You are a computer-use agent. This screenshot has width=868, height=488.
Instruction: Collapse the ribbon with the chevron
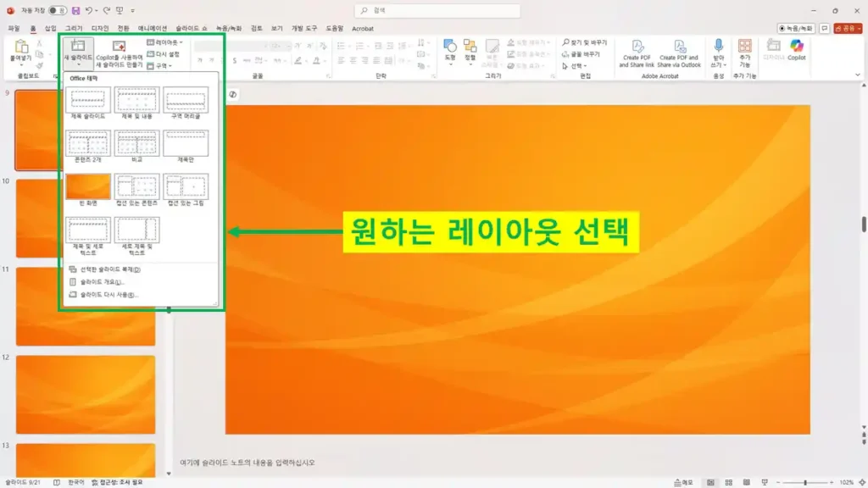click(x=858, y=75)
